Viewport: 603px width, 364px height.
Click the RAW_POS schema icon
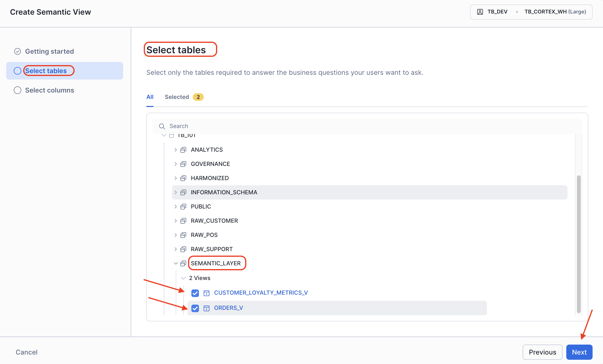[183, 235]
